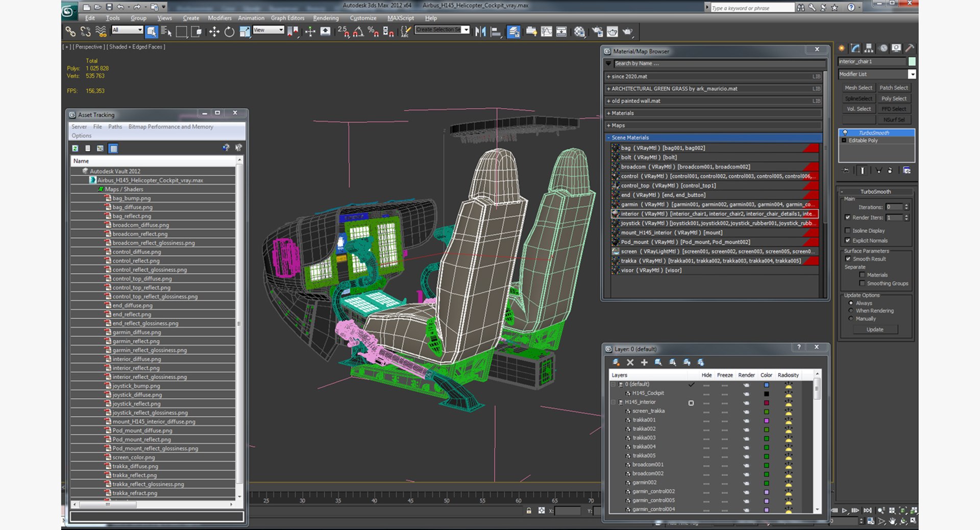This screenshot has width=980, height=530.
Task: Click the Mesh Select button
Action: point(858,88)
